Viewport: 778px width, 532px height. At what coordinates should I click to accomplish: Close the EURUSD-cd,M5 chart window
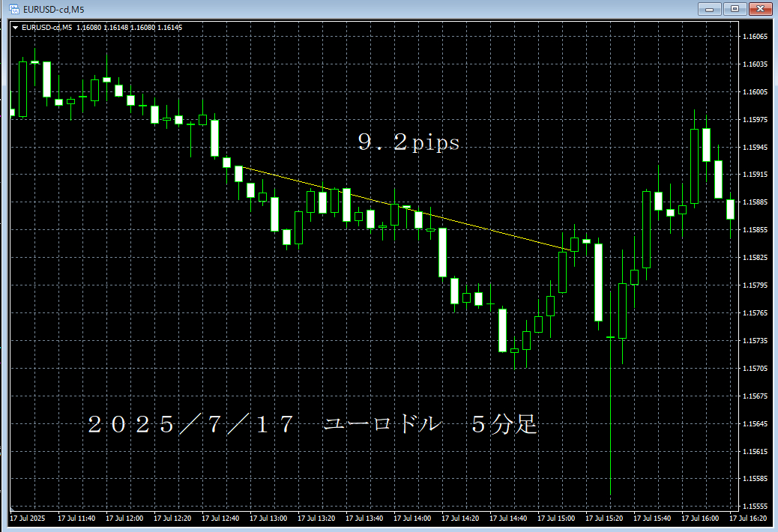(x=760, y=9)
